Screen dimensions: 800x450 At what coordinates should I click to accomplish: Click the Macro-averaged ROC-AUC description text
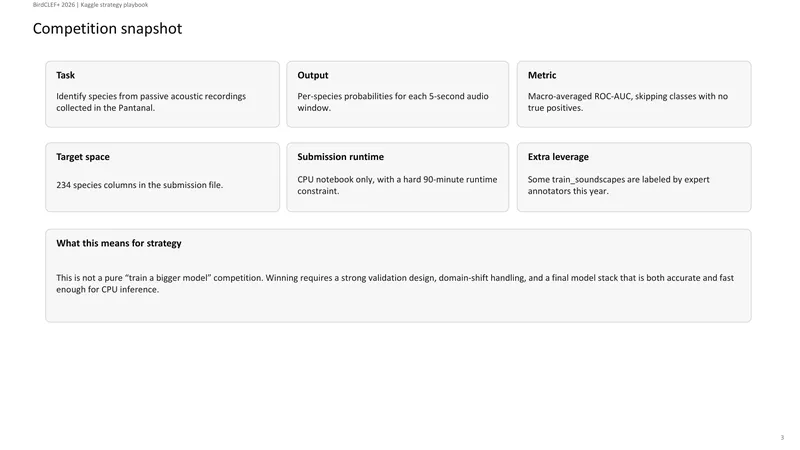click(628, 102)
